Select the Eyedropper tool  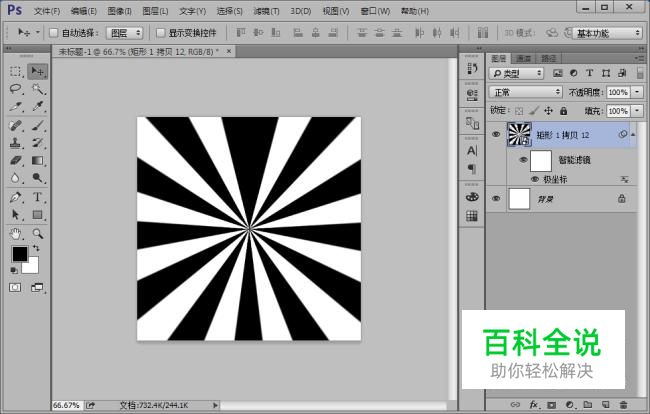37,107
